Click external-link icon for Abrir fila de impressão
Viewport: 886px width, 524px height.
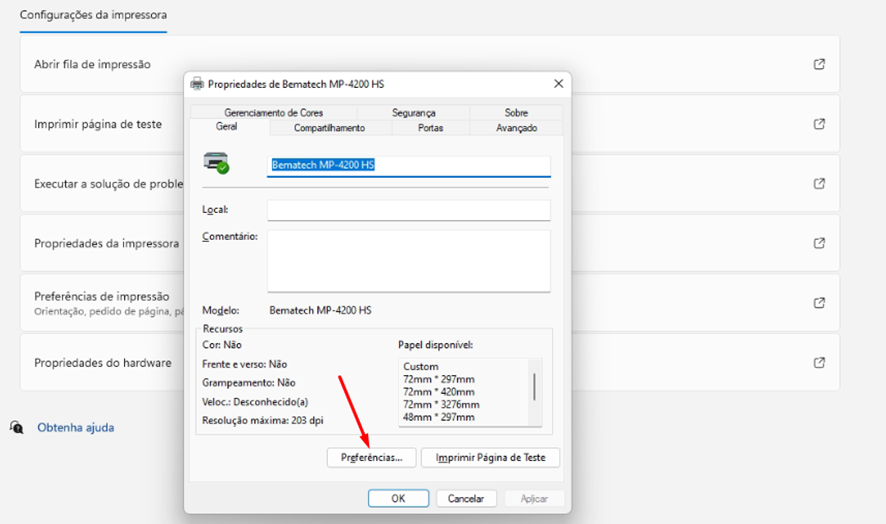click(x=819, y=64)
